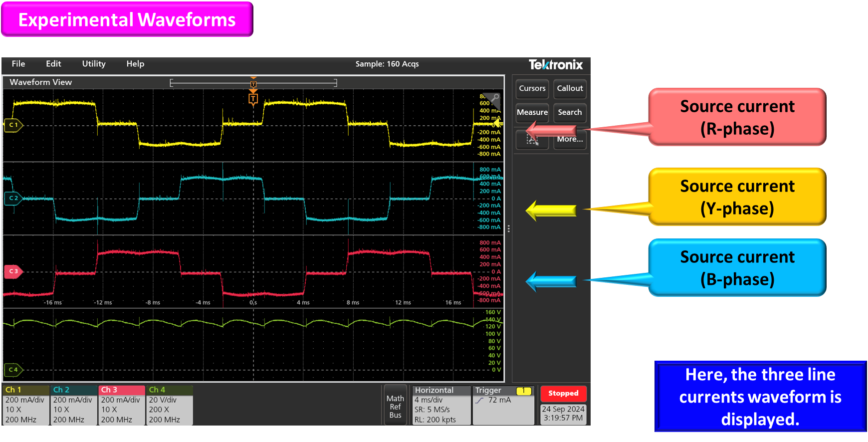The width and height of the screenshot is (868, 442).
Task: Click the Tektronix logo
Action: [555, 64]
